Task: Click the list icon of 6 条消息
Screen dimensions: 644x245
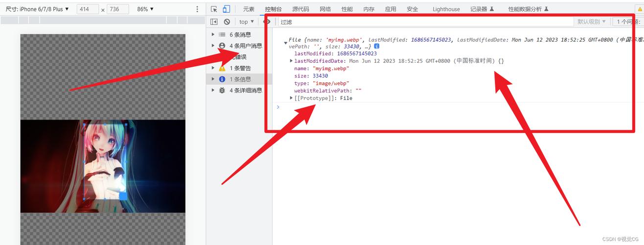Action: pos(222,34)
